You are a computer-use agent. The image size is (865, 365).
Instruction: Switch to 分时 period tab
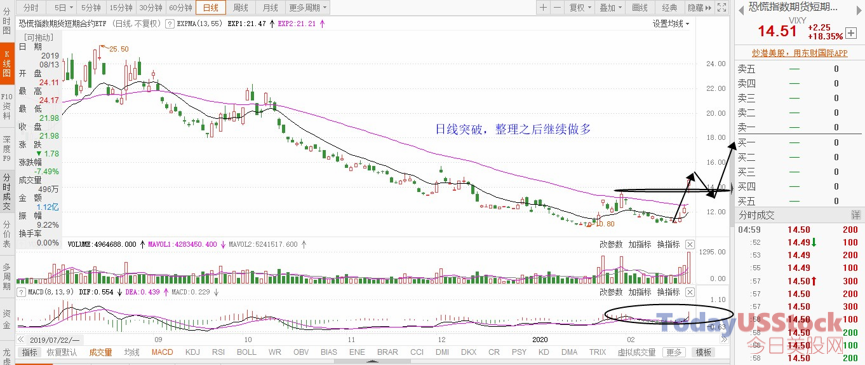(x=32, y=7)
